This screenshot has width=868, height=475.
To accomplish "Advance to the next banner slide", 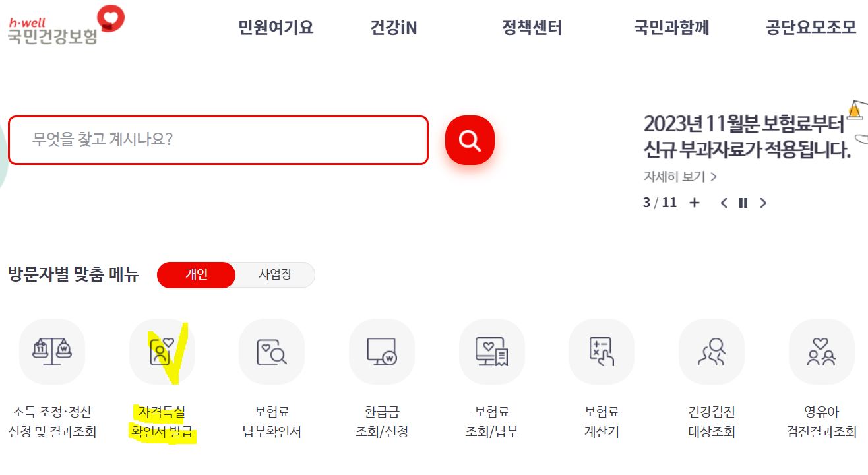I will tap(763, 203).
